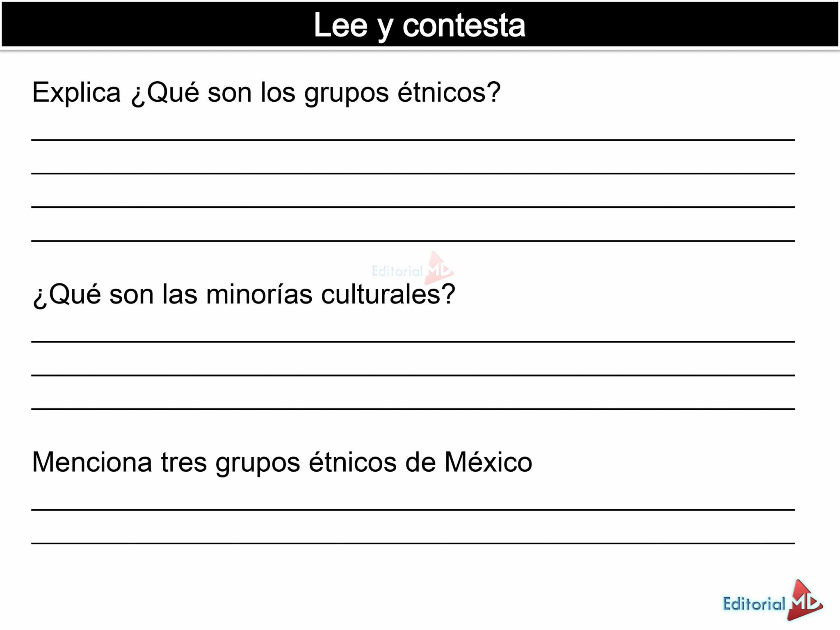Select the "¿Qué son las minorías culturales?" question

click(x=244, y=294)
